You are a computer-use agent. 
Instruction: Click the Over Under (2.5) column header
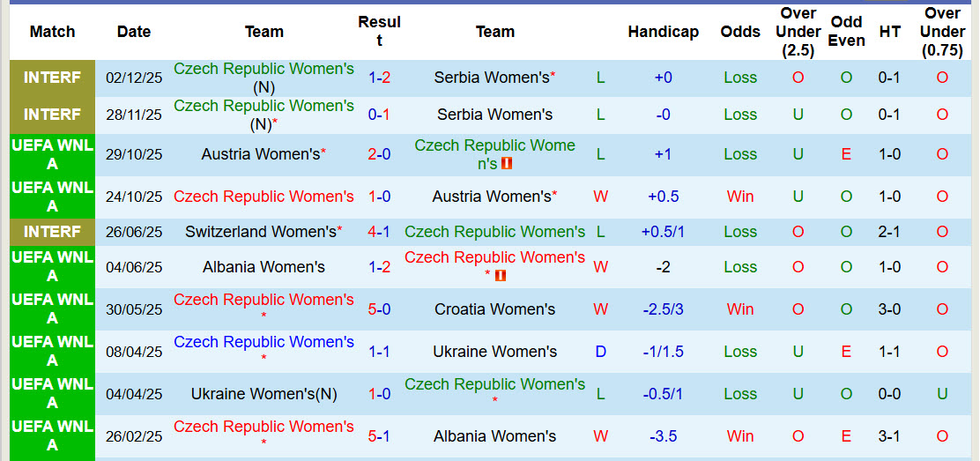click(x=798, y=32)
